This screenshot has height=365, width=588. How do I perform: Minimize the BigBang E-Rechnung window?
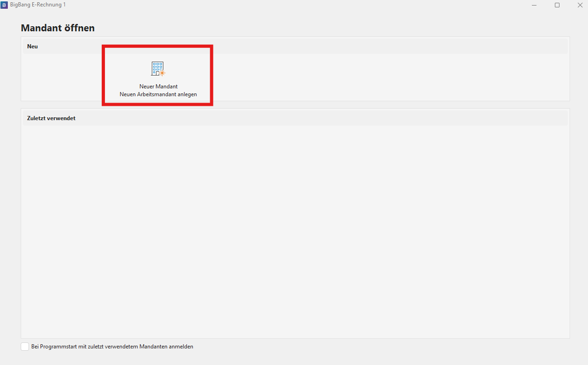(x=534, y=5)
